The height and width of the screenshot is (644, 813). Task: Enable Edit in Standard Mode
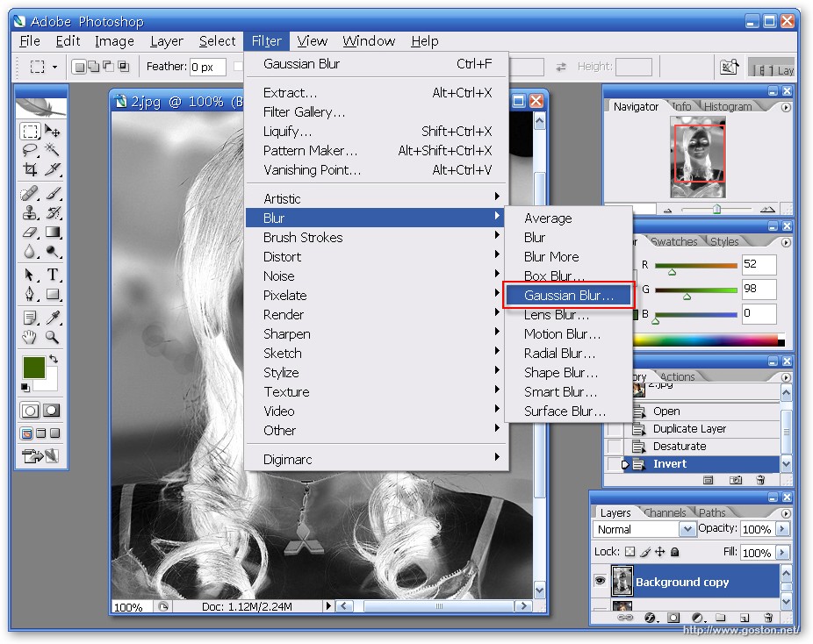tap(30, 411)
